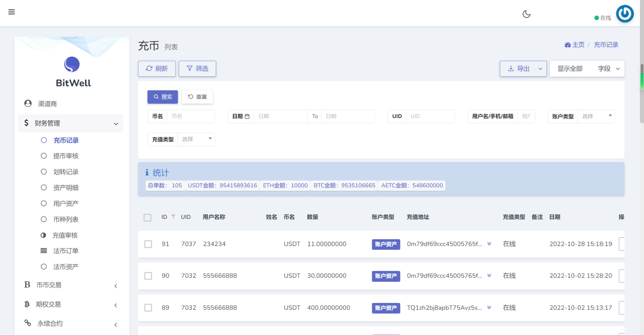The width and height of the screenshot is (644, 335).
Task: Click the 搜索 search button
Action: click(162, 97)
